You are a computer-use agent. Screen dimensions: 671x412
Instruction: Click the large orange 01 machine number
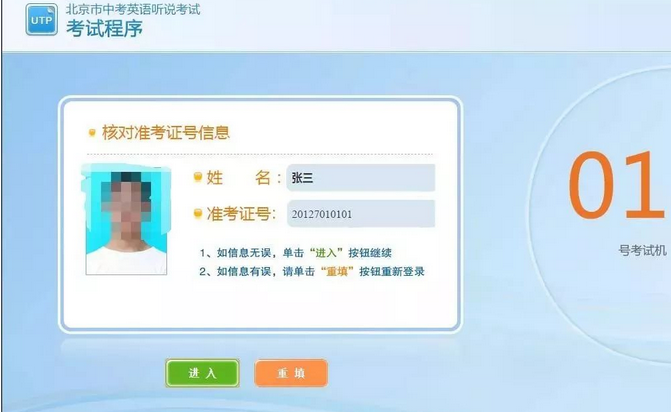coord(617,185)
